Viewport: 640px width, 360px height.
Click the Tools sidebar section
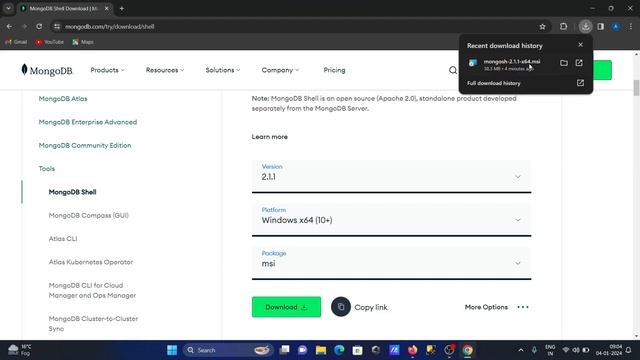click(47, 169)
